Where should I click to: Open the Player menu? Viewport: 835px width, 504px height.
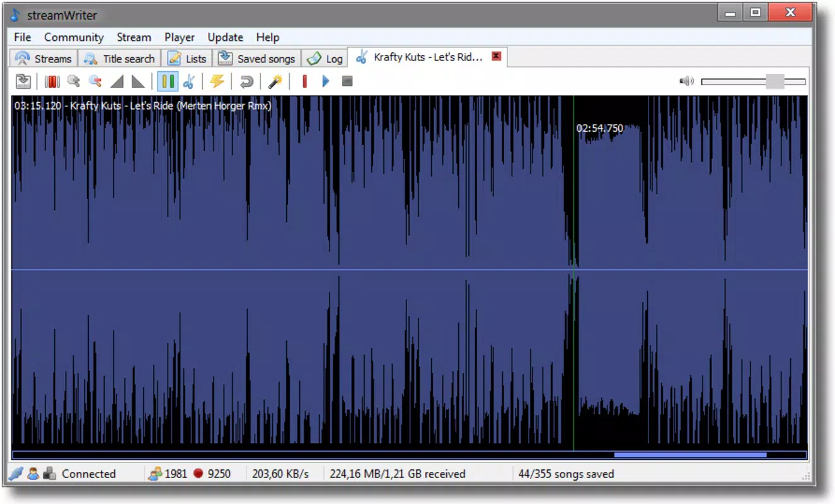180,37
